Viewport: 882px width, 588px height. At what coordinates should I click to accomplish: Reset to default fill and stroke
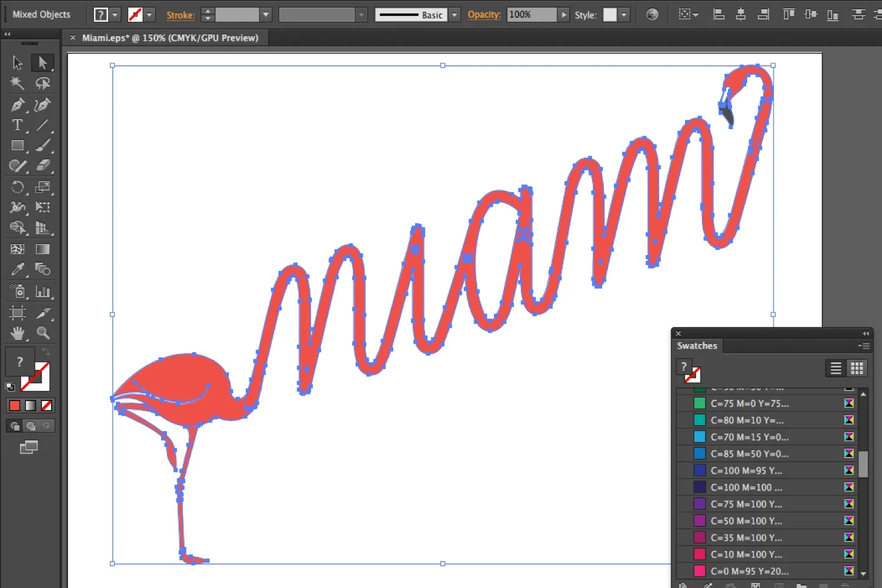[9, 386]
